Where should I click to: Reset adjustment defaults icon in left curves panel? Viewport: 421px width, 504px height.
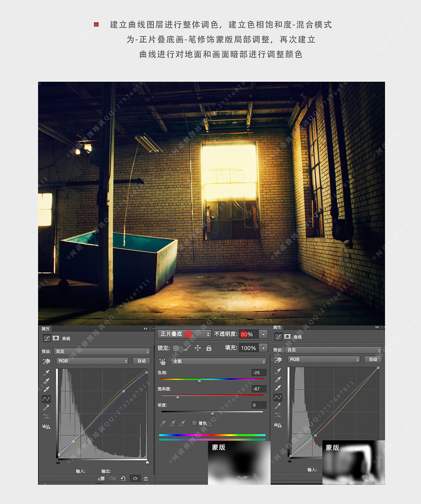(x=123, y=478)
